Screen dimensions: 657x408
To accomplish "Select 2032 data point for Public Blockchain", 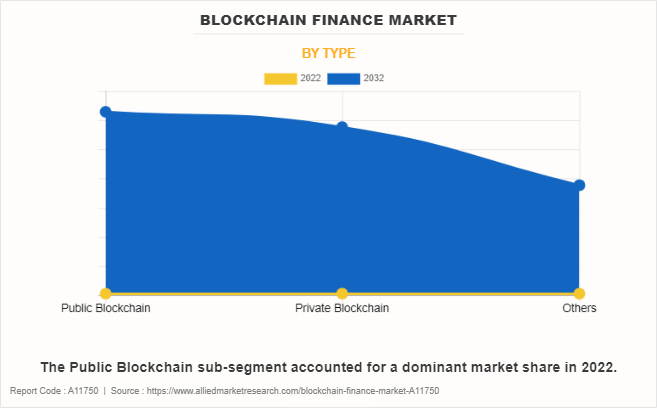I will pos(105,112).
